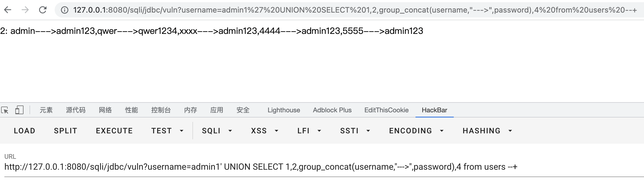Image resolution: width=644 pixels, height=188 pixels.
Task: Reload the page with refresh icon
Action: (43, 10)
